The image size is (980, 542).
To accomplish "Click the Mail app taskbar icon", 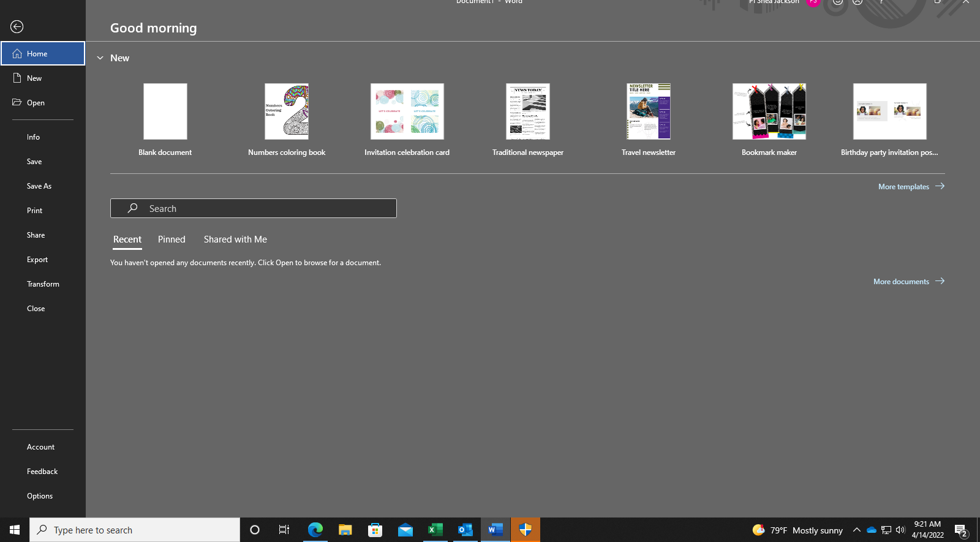I will (x=405, y=530).
